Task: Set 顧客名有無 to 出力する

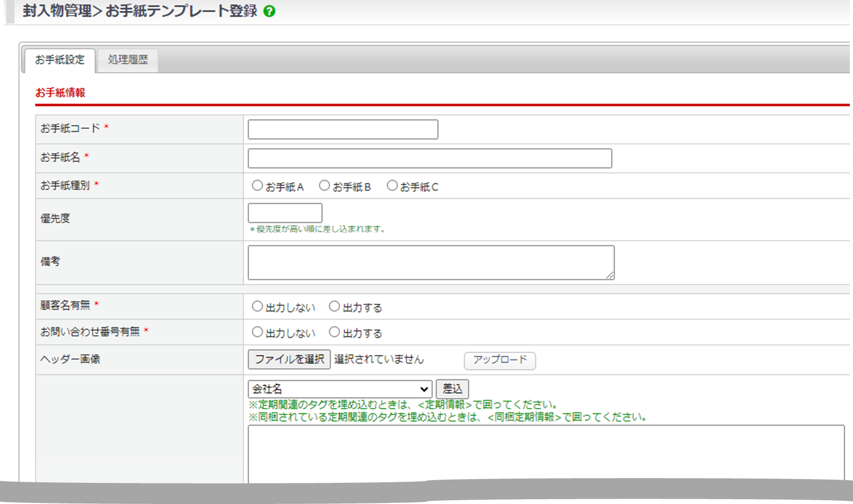Action: (x=334, y=307)
